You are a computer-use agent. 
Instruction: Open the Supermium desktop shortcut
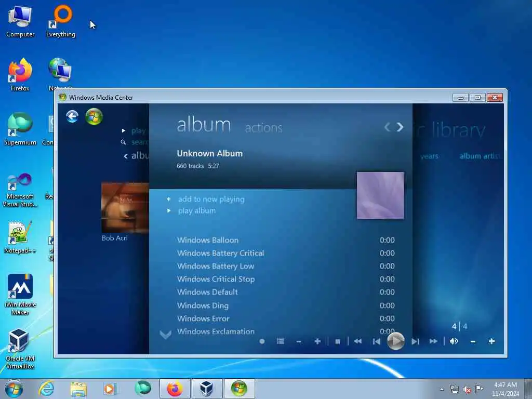coord(20,129)
